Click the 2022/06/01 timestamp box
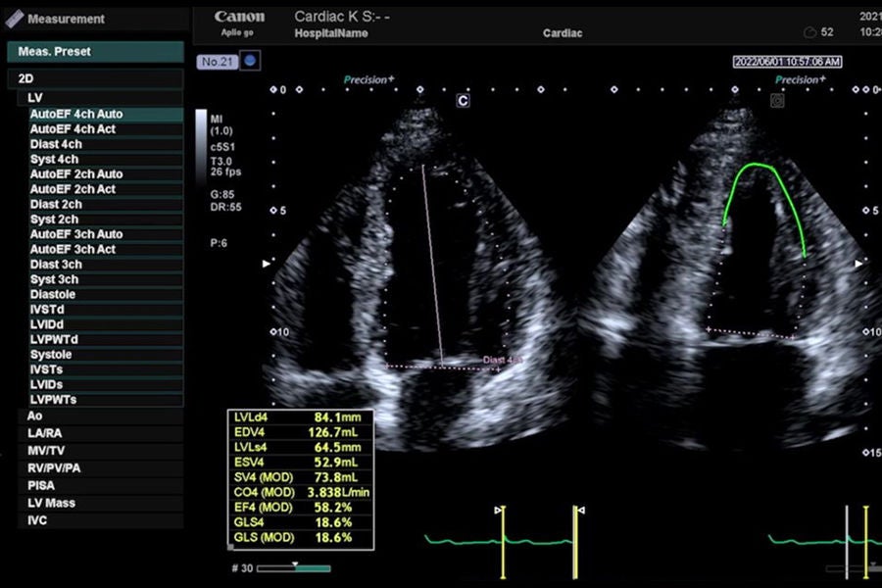Image resolution: width=882 pixels, height=588 pixels. pos(788,62)
